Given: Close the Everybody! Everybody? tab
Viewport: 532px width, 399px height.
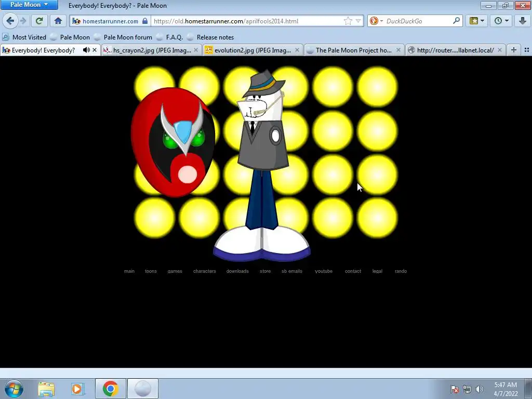Looking at the screenshot, I should pyautogui.click(x=95, y=50).
